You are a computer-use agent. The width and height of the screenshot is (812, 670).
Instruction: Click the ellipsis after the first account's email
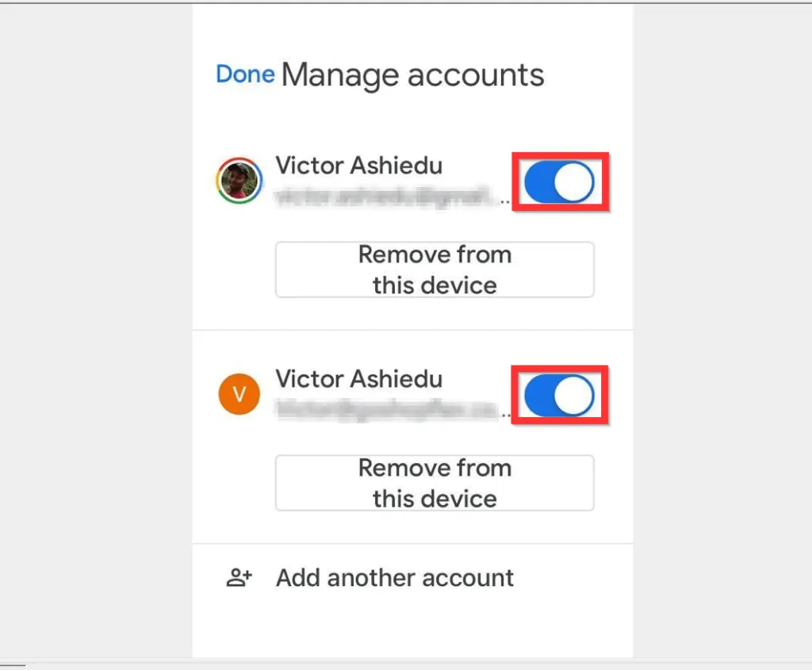coord(507,201)
